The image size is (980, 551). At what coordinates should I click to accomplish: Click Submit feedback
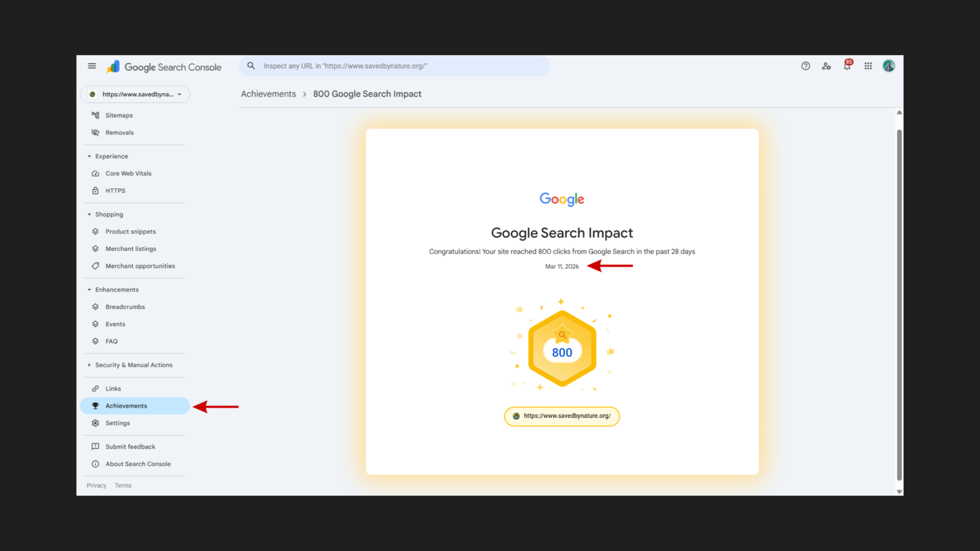(x=130, y=446)
